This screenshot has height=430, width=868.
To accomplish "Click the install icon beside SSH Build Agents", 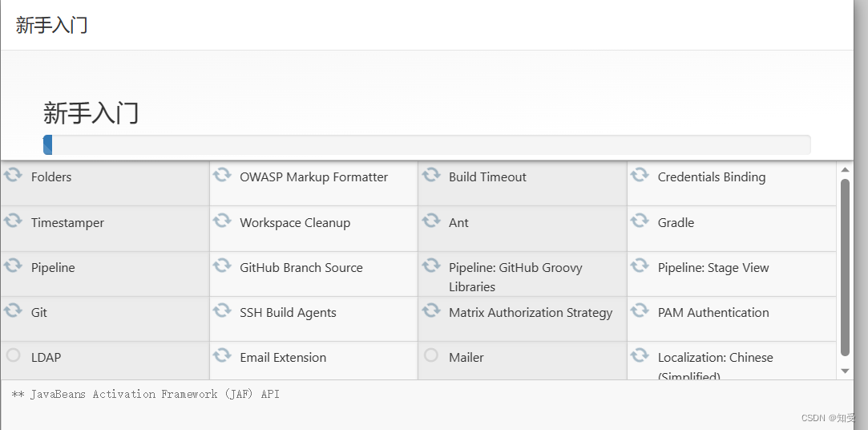I will coord(222,310).
